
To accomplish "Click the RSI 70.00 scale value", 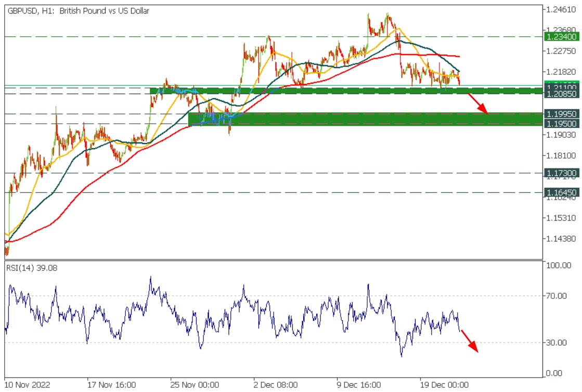I will tap(557, 296).
